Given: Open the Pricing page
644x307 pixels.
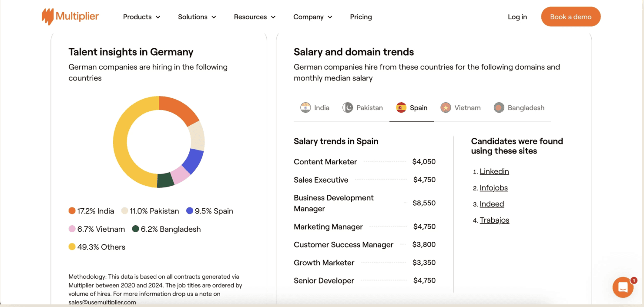Looking at the screenshot, I should (361, 17).
